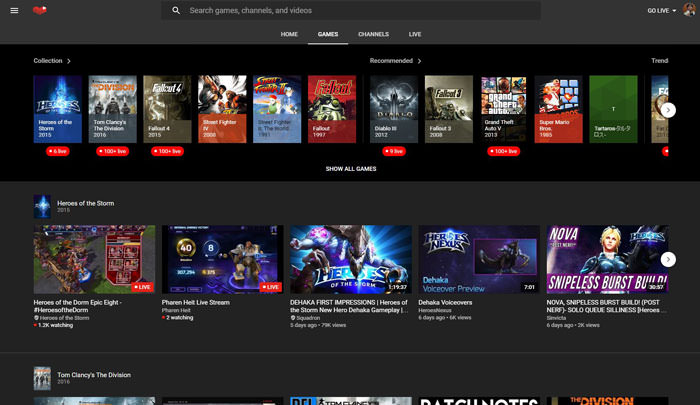Click the Heroes of the Storm section icon

[x=42, y=206]
